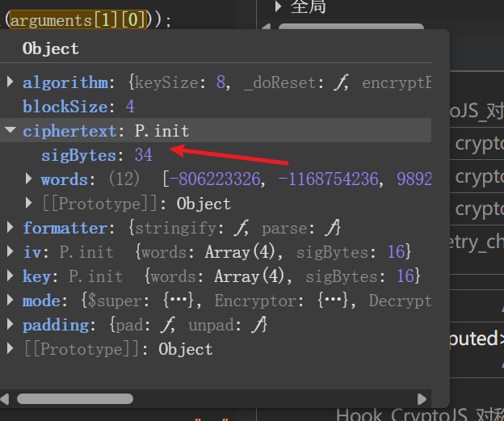The image size is (504, 421).
Task: Expand the algorithm property
Action: pyautogui.click(x=10, y=82)
